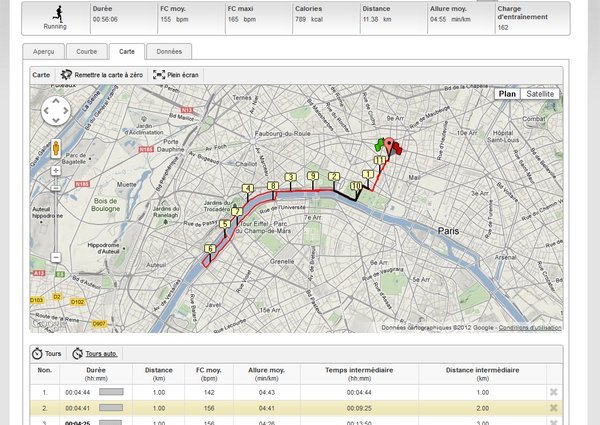Click lap marker 9 on map
This screenshot has width=600, height=425.
click(313, 176)
